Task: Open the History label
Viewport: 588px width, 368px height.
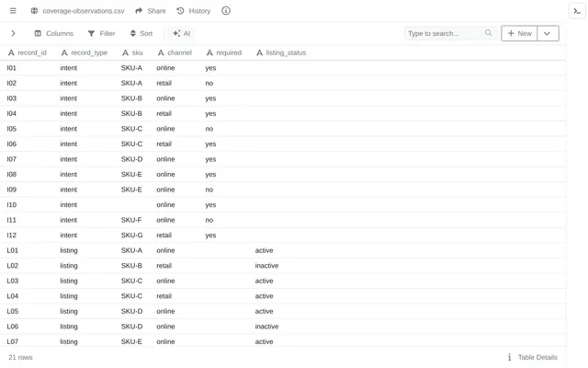Action: pyautogui.click(x=199, y=11)
